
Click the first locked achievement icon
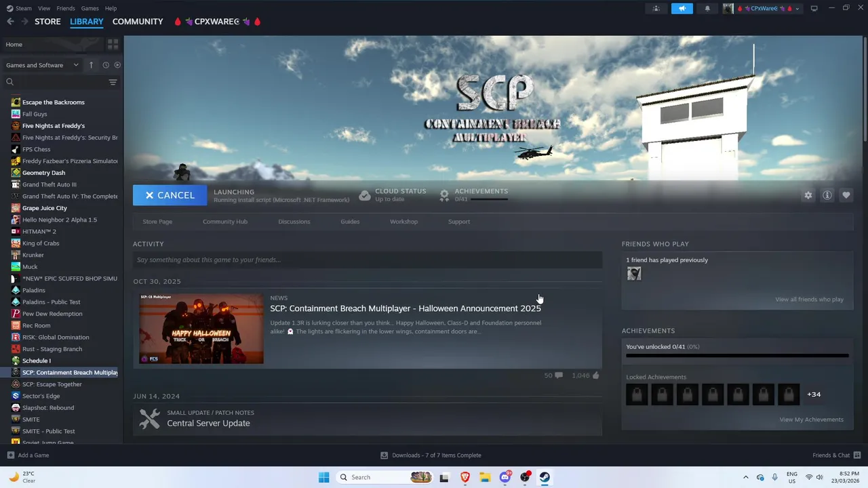pos(637,394)
